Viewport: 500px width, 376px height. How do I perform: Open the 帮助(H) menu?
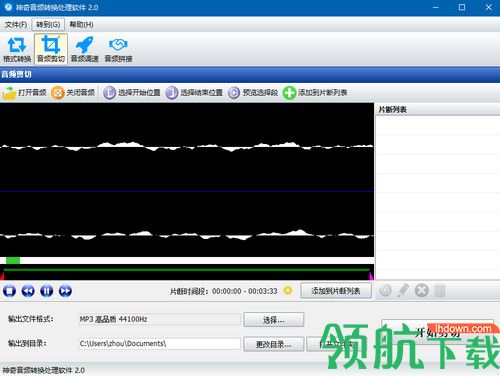[x=81, y=25]
